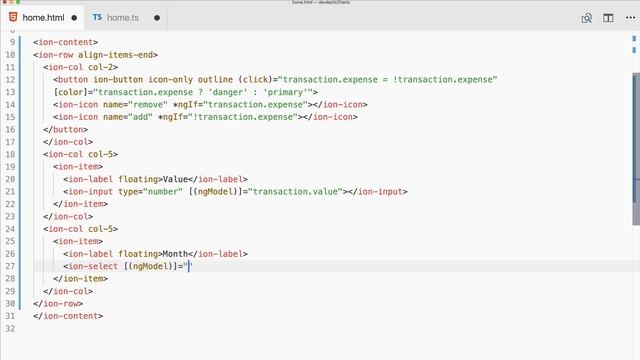This screenshot has width=640, height=360.
Task: Click the (click) event binding text
Action: click(x=255, y=80)
